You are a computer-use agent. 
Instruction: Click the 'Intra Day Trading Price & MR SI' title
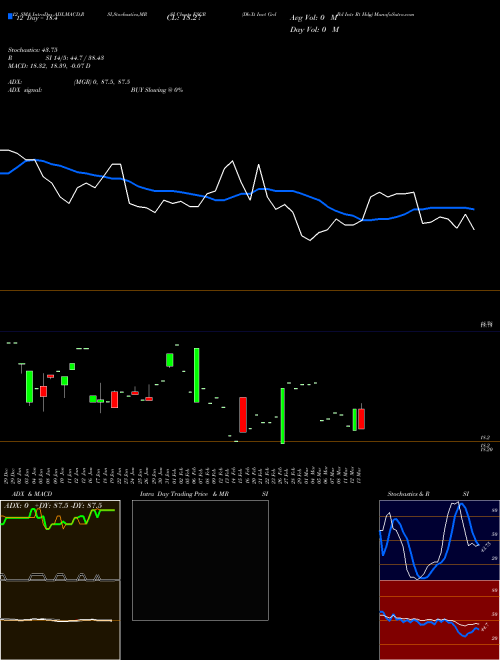204,494
